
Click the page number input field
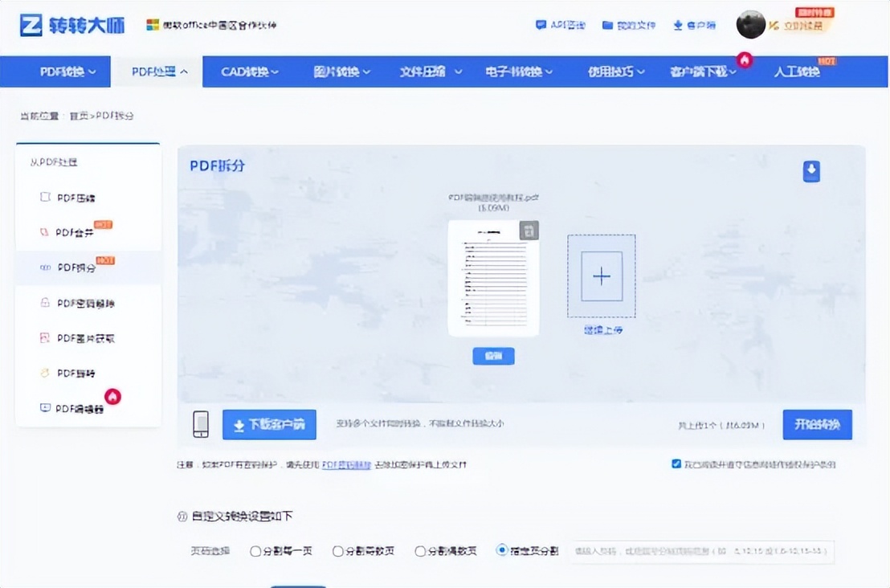[703, 551]
